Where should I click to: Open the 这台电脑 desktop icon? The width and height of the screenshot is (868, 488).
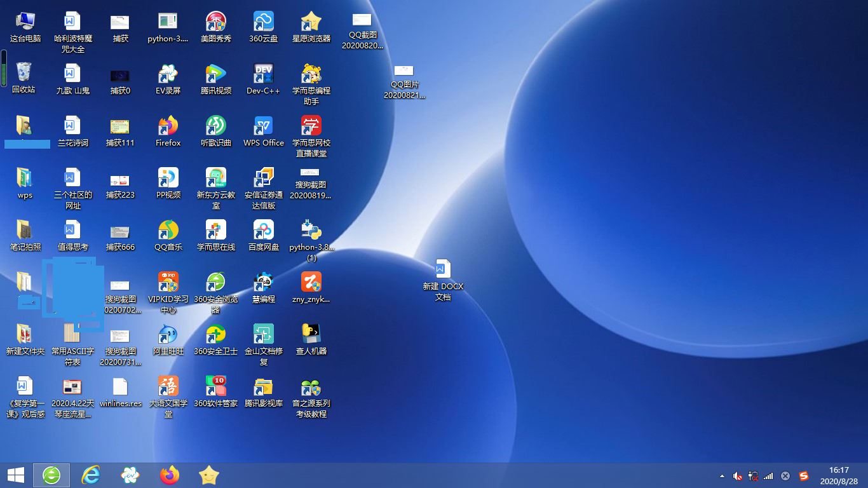tap(25, 27)
